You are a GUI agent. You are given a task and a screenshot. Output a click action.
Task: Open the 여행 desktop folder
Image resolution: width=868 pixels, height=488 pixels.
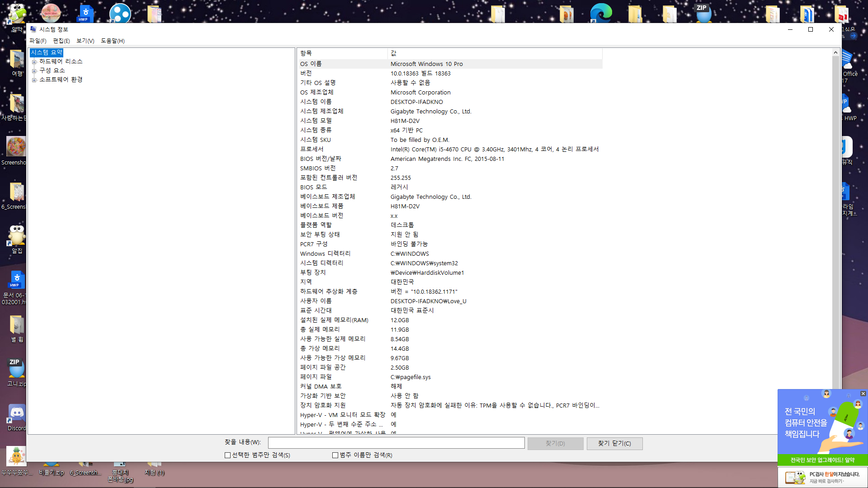click(x=17, y=60)
